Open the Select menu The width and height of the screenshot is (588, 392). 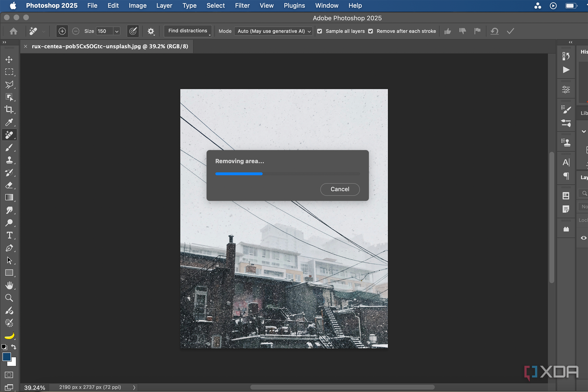(x=215, y=6)
